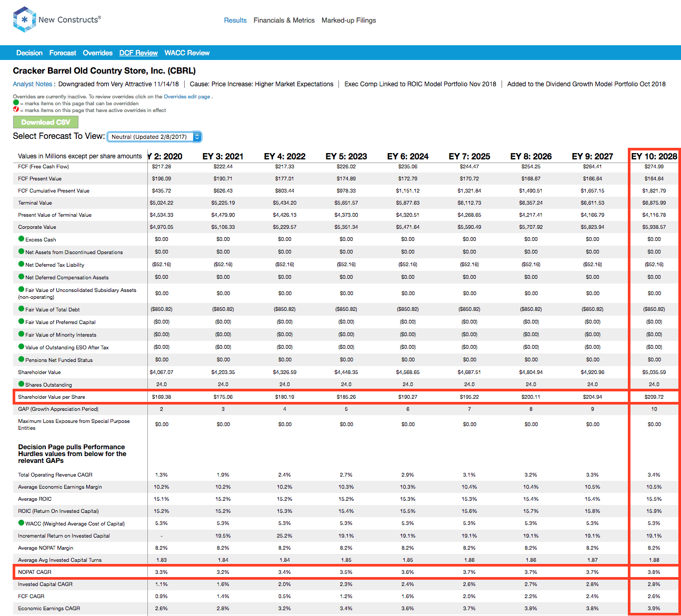The height and width of the screenshot is (616, 681).
Task: Click the Average Economic Earnings Margin label
Action: coord(60,487)
